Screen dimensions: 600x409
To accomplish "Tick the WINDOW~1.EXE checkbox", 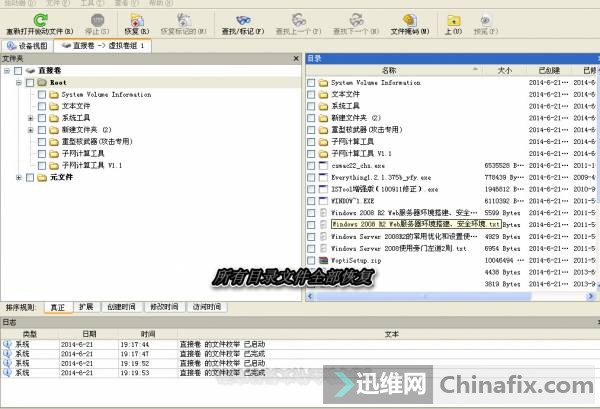I will click(x=311, y=201).
